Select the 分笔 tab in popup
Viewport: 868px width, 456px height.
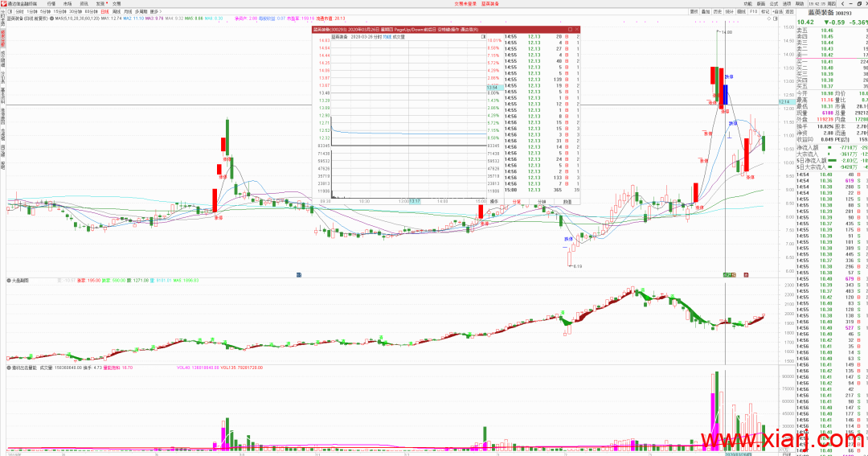(517, 202)
